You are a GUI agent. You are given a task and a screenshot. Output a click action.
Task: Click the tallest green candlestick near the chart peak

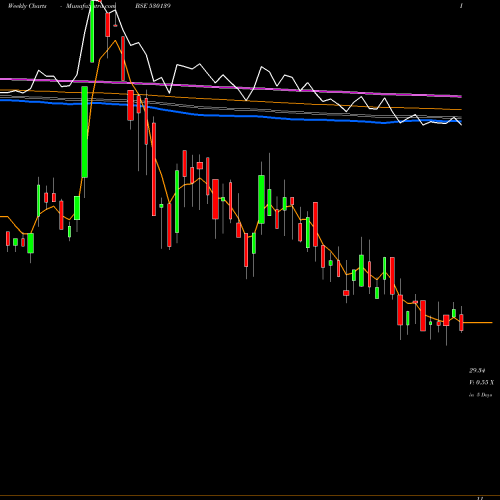(85, 132)
